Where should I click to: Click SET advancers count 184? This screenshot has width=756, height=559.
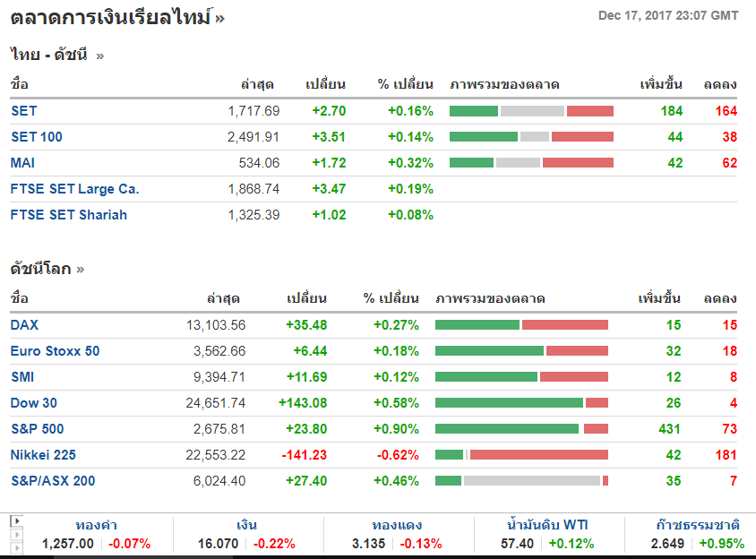(x=672, y=111)
